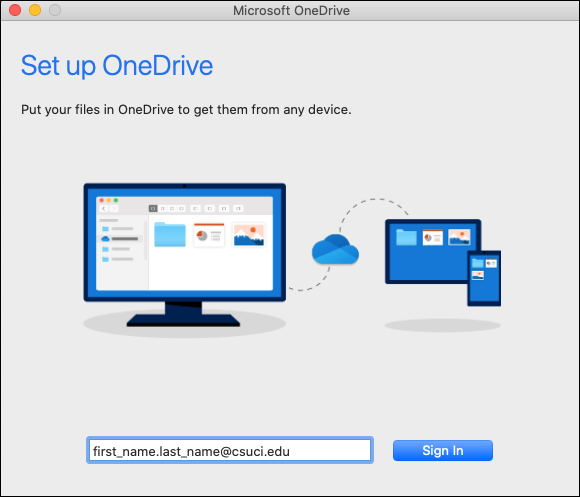Viewport: 580px width, 497px height.
Task: Click the back arrow in illustrated Finder window
Action: (x=104, y=209)
